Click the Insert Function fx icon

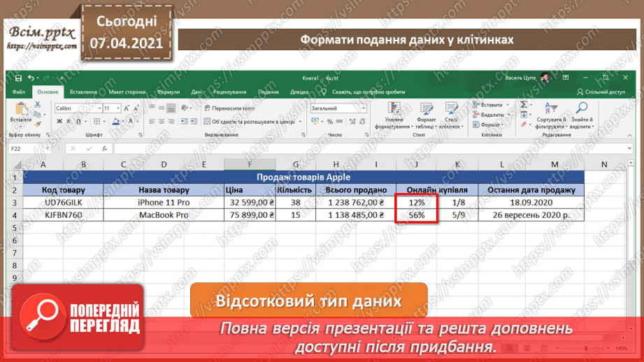click(105, 149)
